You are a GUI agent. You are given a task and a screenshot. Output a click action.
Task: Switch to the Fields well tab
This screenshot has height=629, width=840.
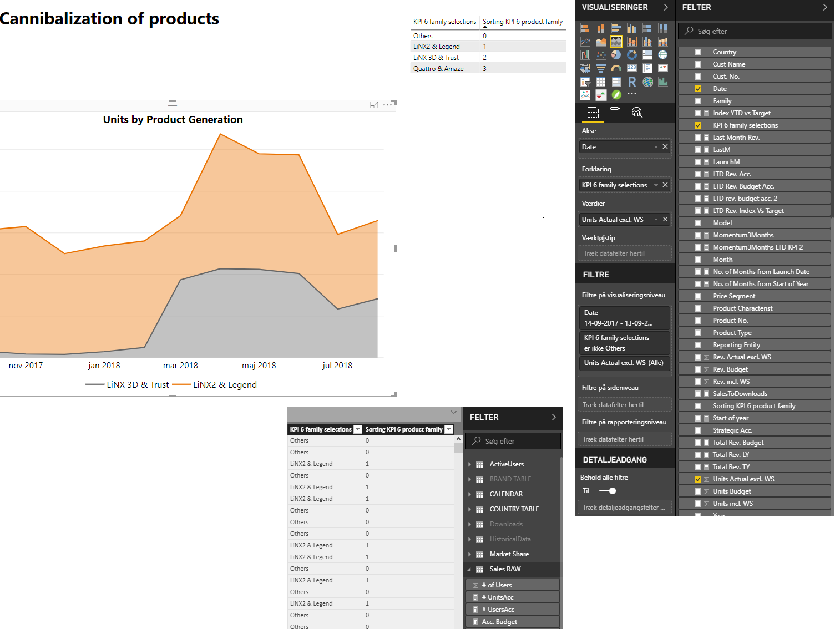click(x=593, y=113)
